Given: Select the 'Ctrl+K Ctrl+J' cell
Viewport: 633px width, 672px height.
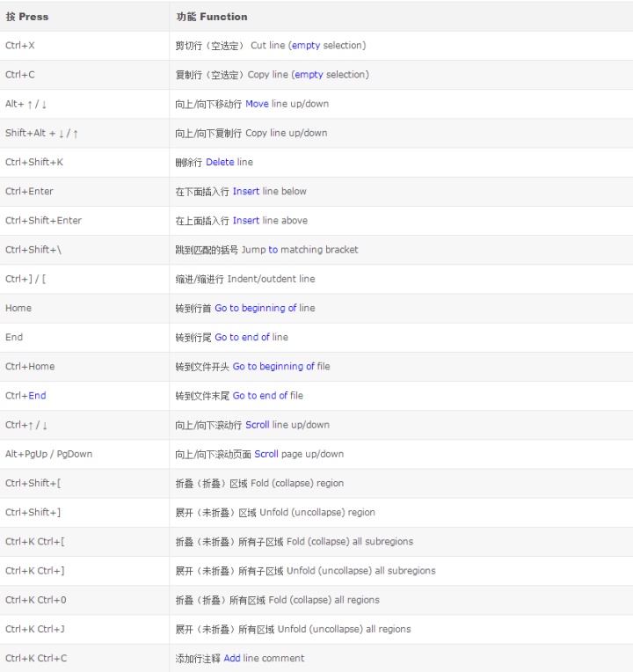Looking at the screenshot, I should (x=84, y=629).
